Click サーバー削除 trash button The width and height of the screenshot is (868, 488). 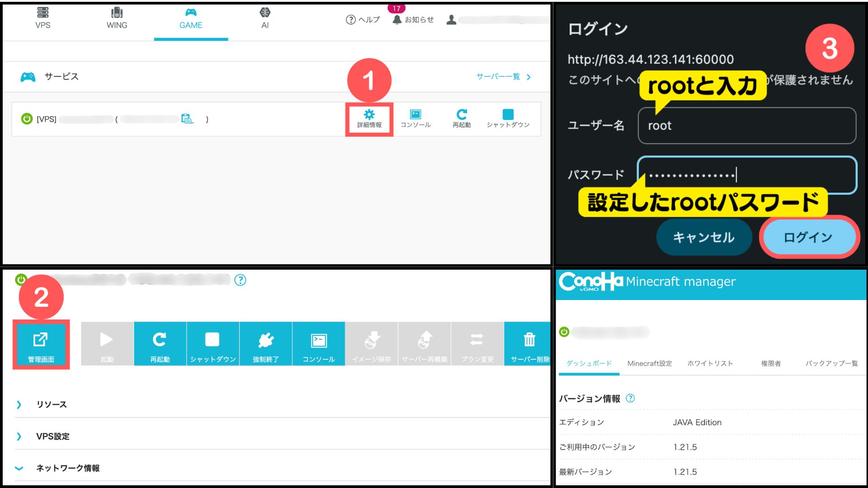528,344
